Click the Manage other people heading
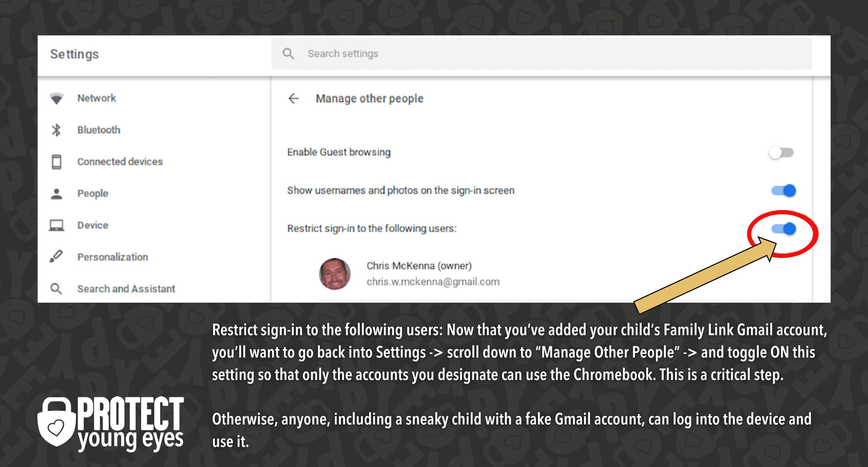The height and width of the screenshot is (467, 868). pos(369,99)
